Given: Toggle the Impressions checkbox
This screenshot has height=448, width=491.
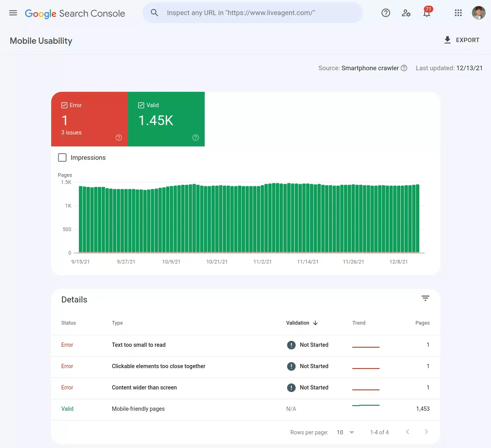Looking at the screenshot, I should tap(62, 157).
